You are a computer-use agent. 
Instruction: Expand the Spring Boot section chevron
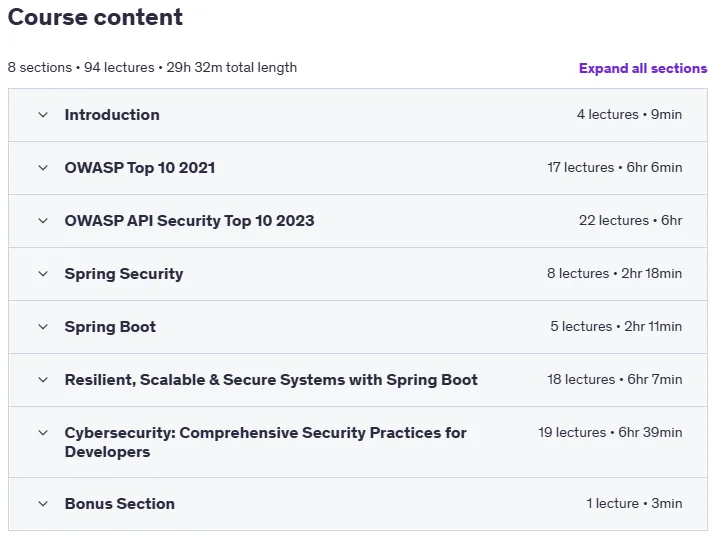(x=43, y=327)
